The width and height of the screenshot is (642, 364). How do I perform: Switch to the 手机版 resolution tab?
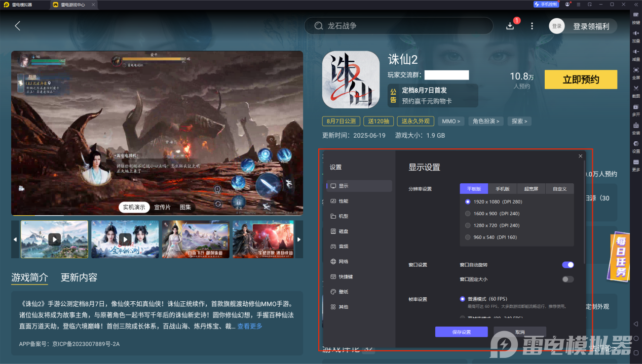[x=502, y=189]
